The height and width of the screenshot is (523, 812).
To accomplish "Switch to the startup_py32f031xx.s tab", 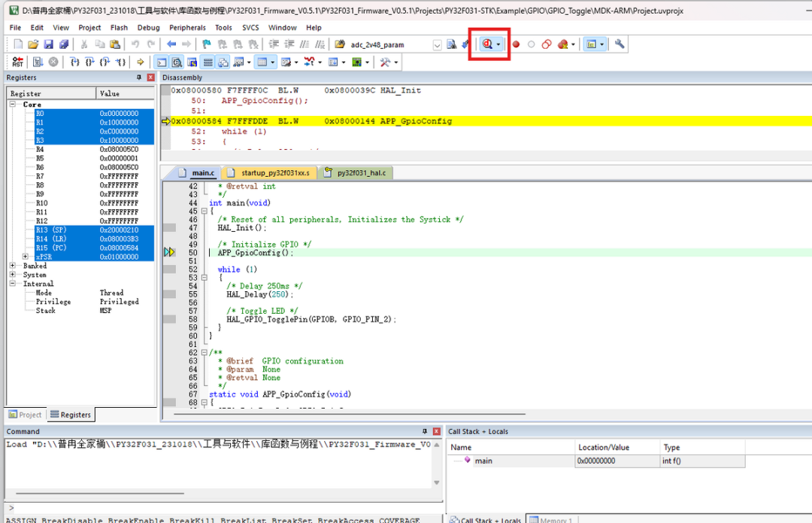I will click(x=274, y=173).
